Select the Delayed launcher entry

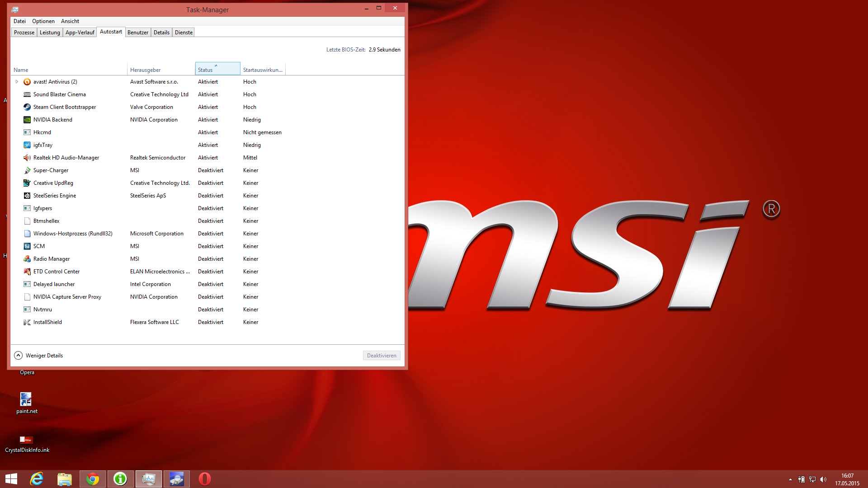tap(54, 284)
